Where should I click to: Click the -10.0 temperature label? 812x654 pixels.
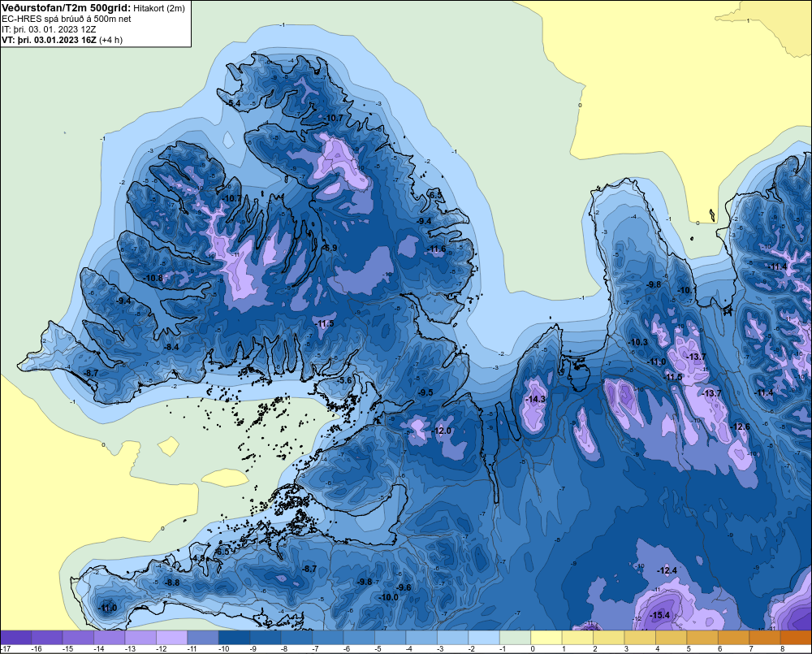389,597
